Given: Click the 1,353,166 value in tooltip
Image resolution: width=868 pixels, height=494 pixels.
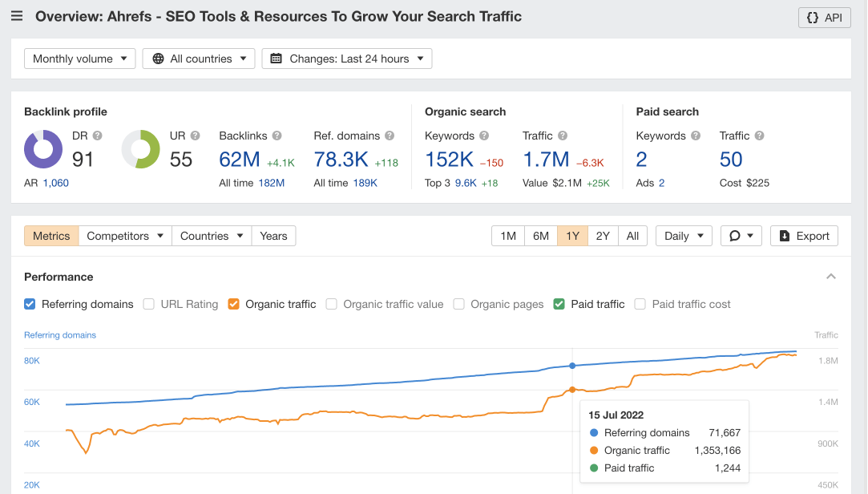Looking at the screenshot, I should [x=717, y=450].
